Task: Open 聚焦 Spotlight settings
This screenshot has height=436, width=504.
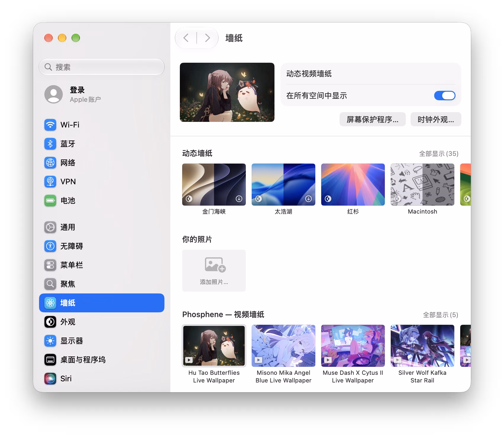Action: tap(101, 284)
